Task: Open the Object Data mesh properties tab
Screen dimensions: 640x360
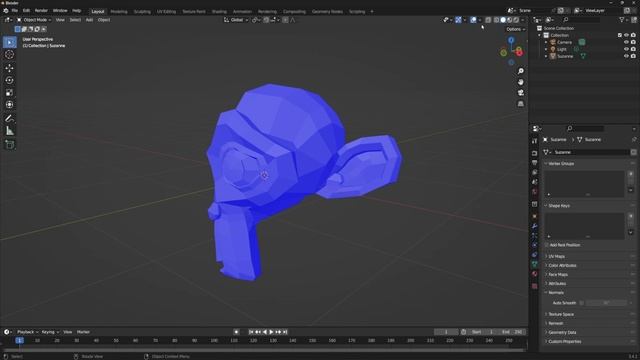Action: [535, 264]
